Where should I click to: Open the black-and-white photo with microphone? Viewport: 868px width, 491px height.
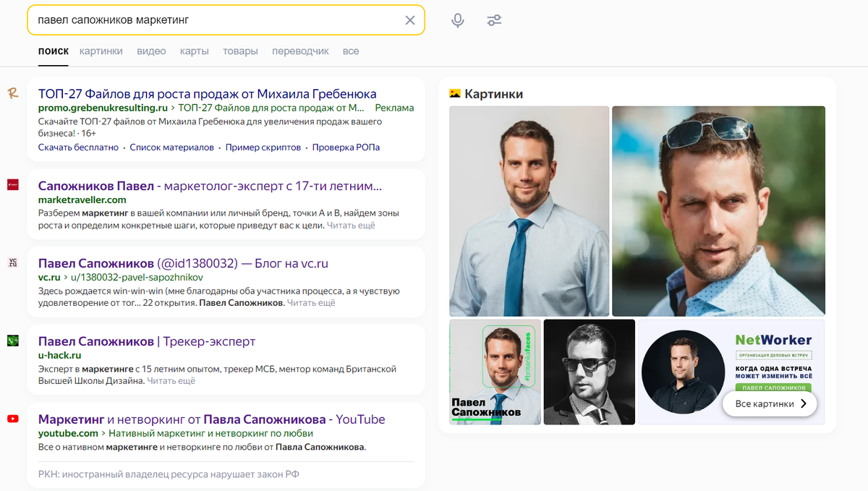coord(590,372)
